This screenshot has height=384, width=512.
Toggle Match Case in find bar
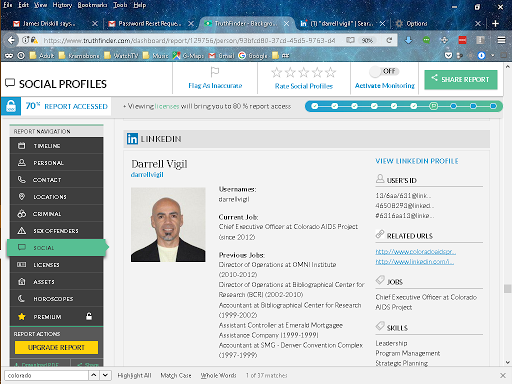click(x=176, y=375)
